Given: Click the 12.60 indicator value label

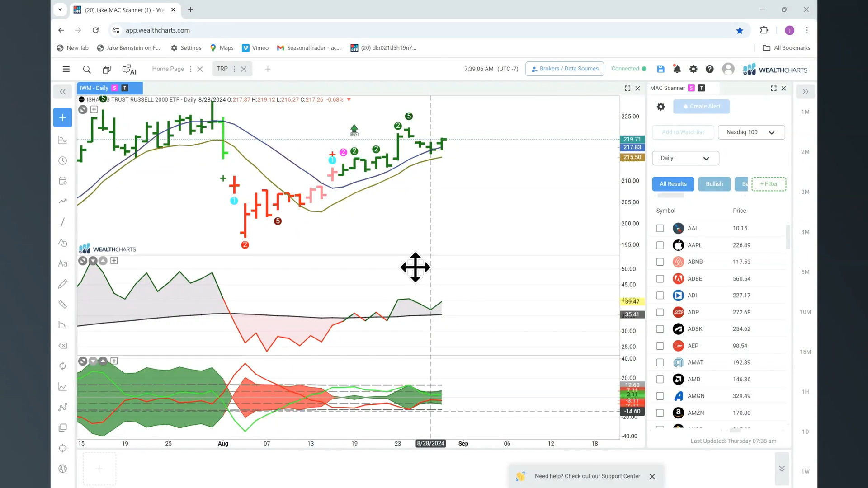Looking at the screenshot, I should [x=632, y=385].
